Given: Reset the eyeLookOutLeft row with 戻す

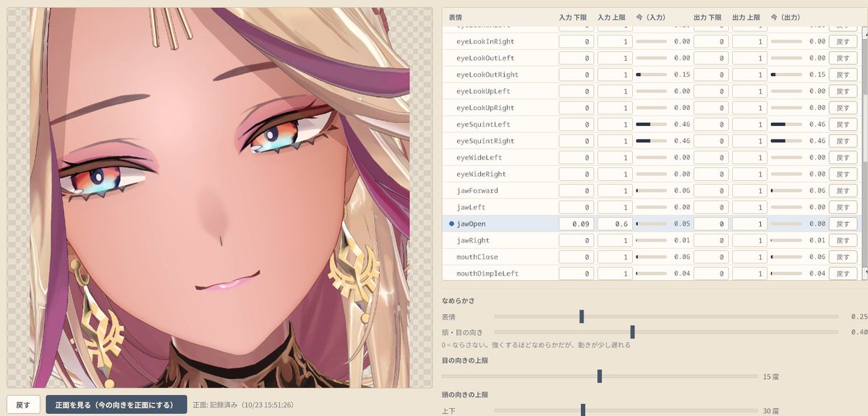Looking at the screenshot, I should coord(843,58).
